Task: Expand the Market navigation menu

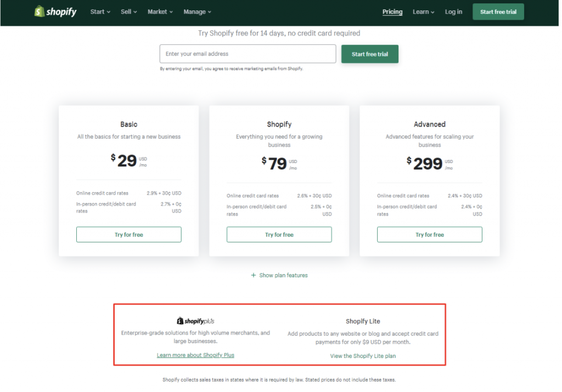Action: 160,12
